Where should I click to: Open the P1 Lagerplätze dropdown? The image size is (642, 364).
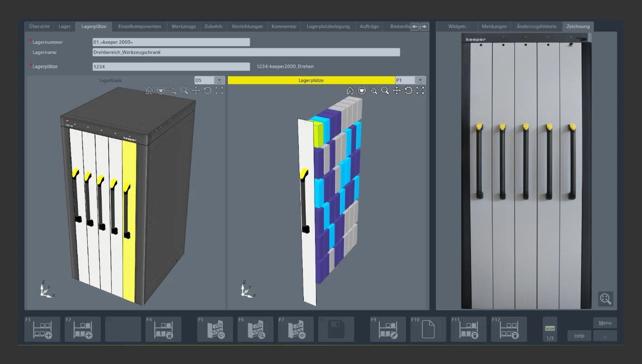point(420,80)
